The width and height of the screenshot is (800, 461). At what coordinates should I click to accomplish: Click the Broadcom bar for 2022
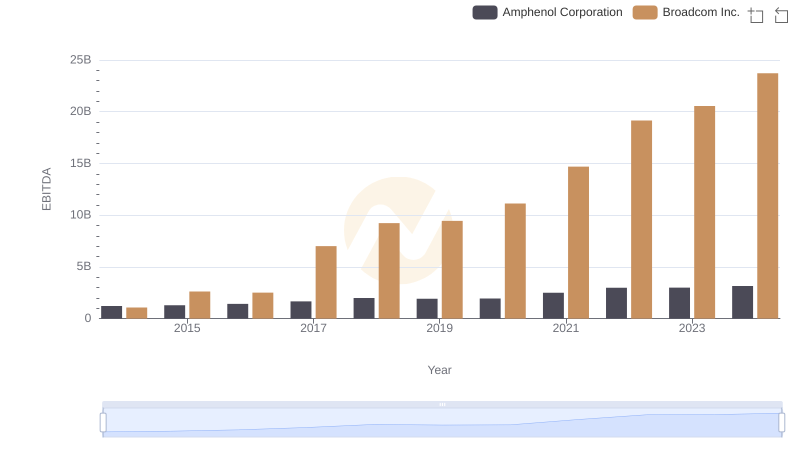(641, 219)
